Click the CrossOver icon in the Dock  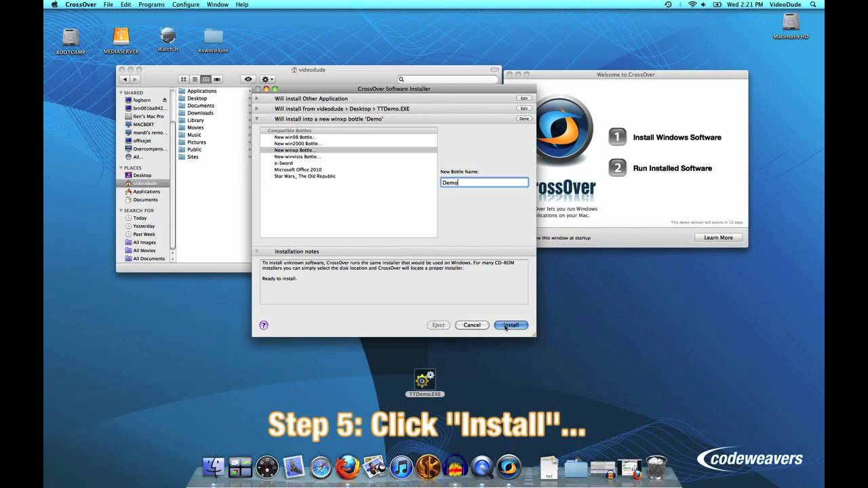[x=509, y=466]
